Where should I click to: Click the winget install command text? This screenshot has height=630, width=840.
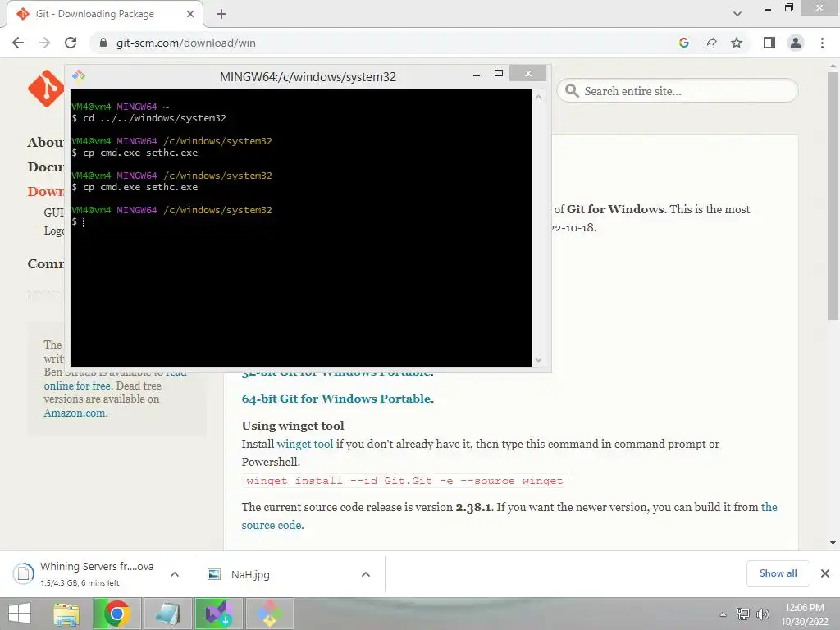coord(404,481)
